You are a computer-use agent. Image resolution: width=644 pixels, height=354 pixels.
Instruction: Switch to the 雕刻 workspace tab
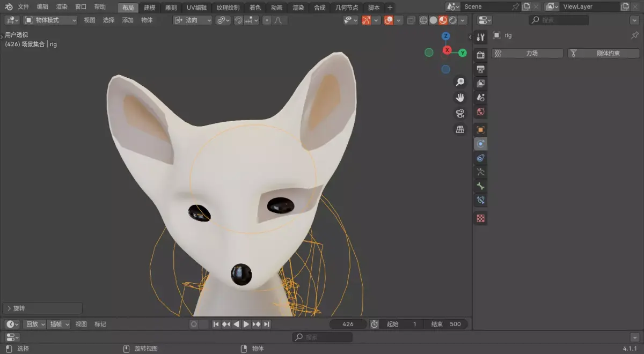point(171,8)
